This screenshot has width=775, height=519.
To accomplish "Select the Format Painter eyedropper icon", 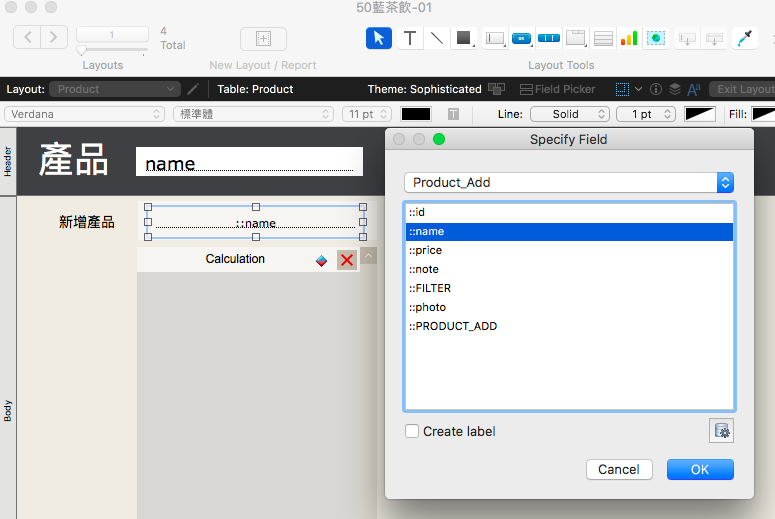I will tap(744, 38).
